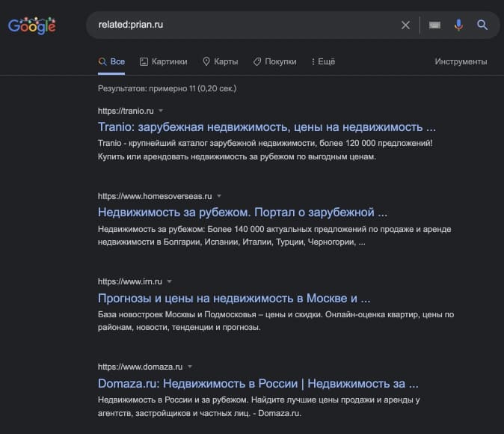The width and height of the screenshot is (504, 434).
Task: Open Инструменты search tools
Action: 461,62
